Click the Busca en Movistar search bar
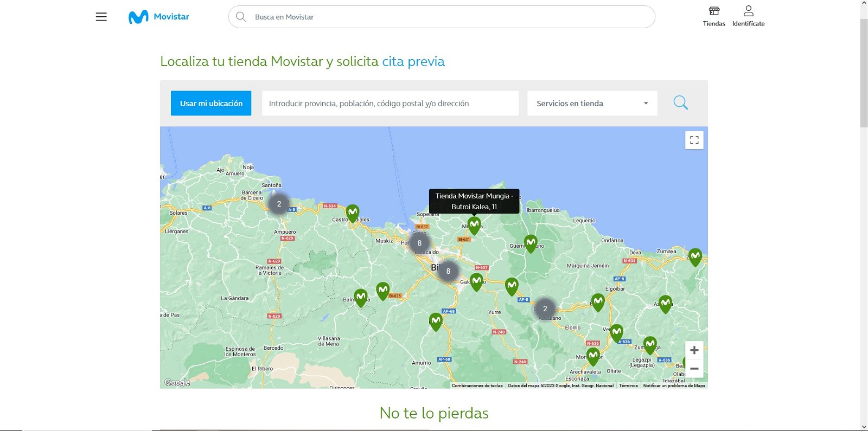This screenshot has width=868, height=431. click(x=442, y=17)
